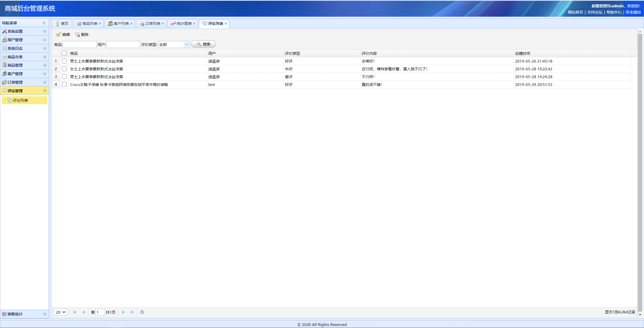Screen dimensions: 644x328
Task: Open the 支持论坛 link
Action: click(595, 12)
